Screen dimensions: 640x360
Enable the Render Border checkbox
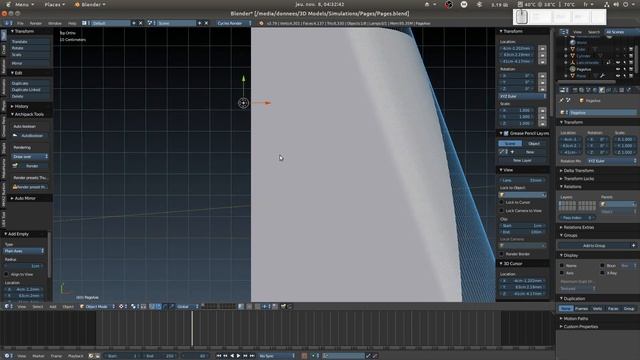tap(502, 254)
